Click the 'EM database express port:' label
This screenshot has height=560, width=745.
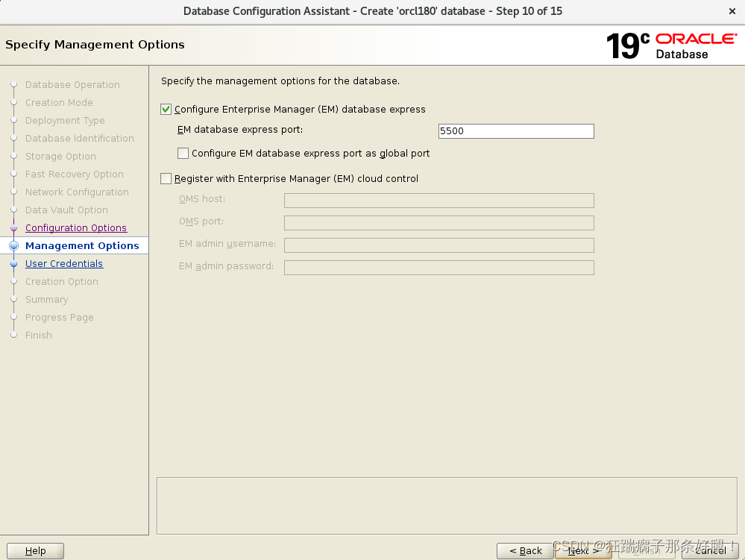tap(240, 130)
